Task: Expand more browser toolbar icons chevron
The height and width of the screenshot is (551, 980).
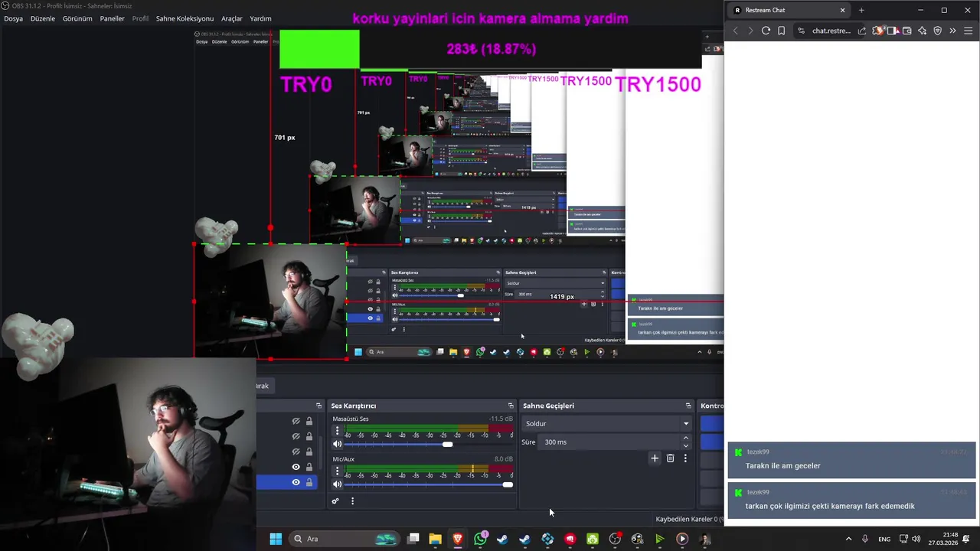Action: [x=952, y=31]
